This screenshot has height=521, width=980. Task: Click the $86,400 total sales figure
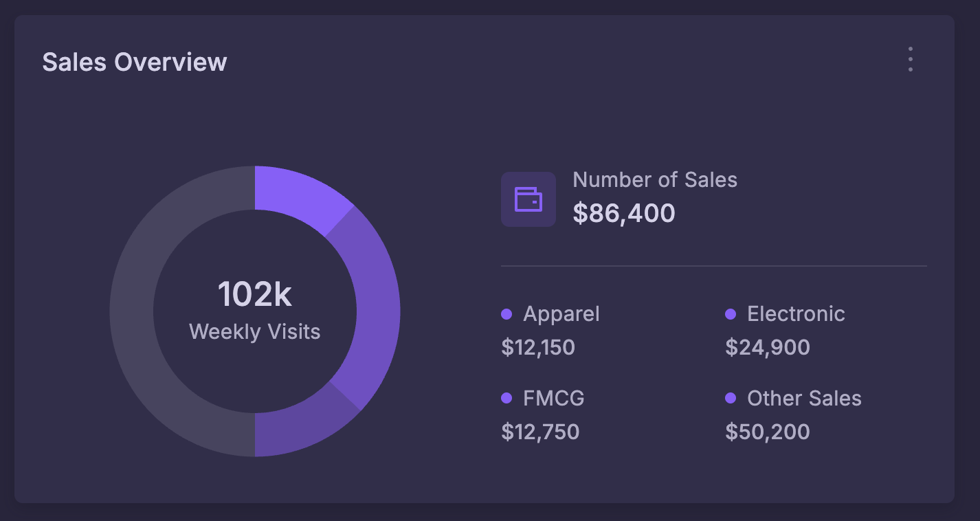[x=624, y=213]
